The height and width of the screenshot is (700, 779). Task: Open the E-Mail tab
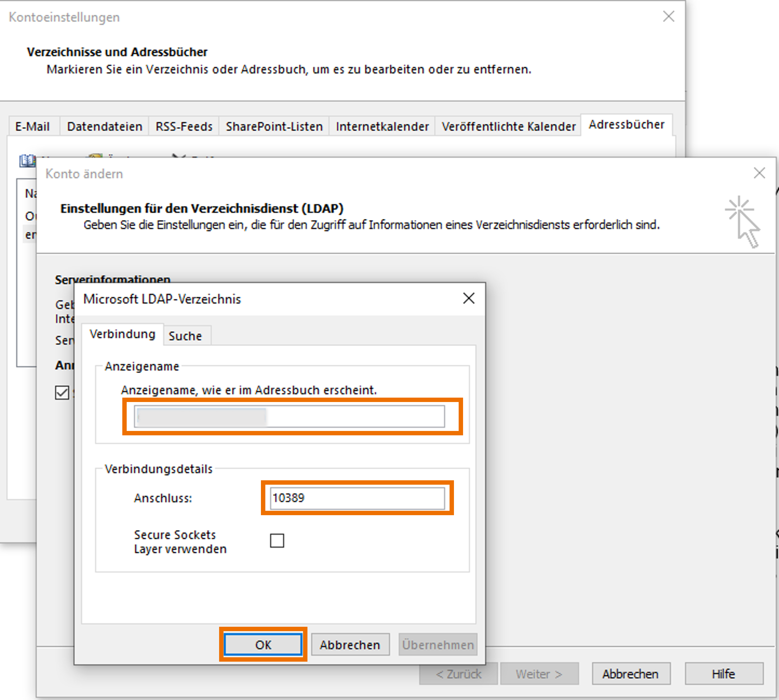click(32, 127)
